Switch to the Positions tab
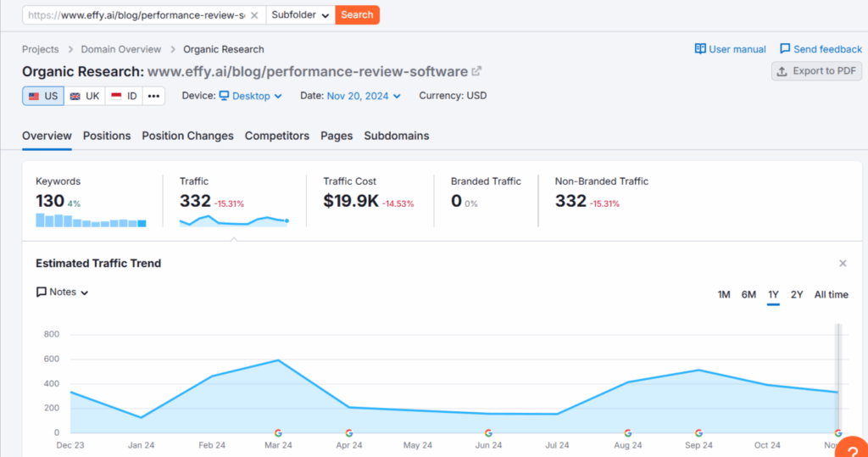This screenshot has height=457, width=868. click(107, 136)
